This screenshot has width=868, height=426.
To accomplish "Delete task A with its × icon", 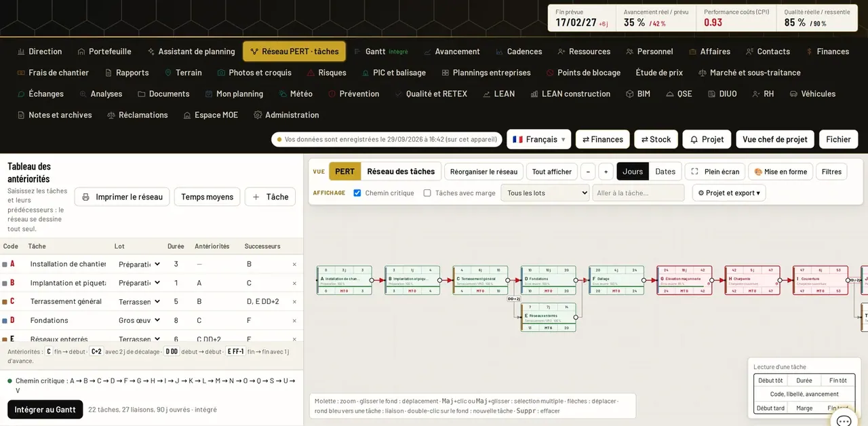I will click(x=294, y=265).
